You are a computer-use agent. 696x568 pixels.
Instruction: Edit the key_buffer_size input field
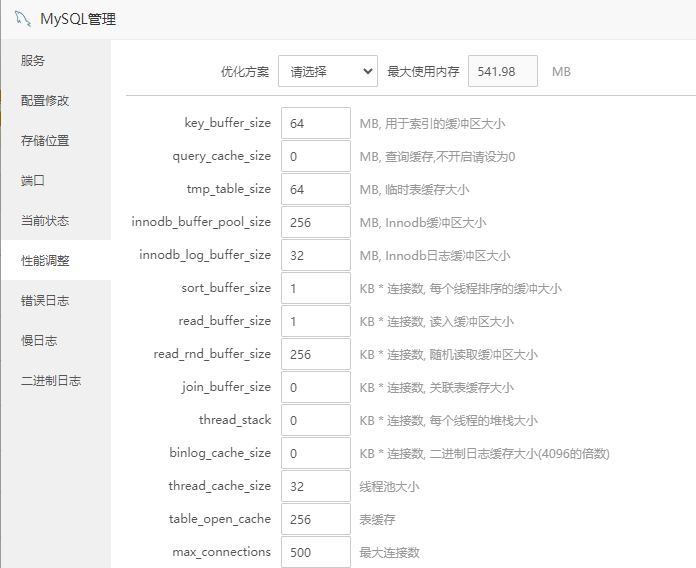(316, 123)
